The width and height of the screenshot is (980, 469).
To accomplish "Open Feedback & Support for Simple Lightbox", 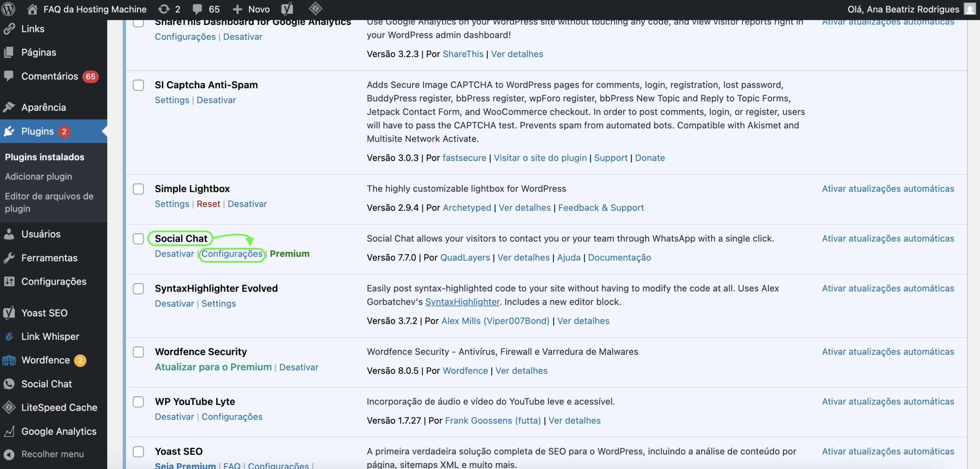I will tap(601, 208).
